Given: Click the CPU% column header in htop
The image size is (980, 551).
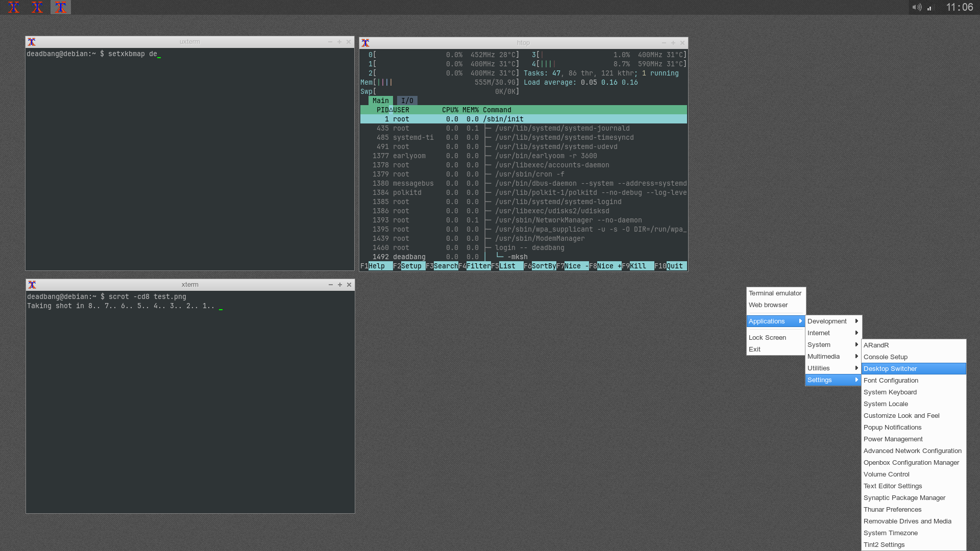Looking at the screenshot, I should (x=450, y=110).
